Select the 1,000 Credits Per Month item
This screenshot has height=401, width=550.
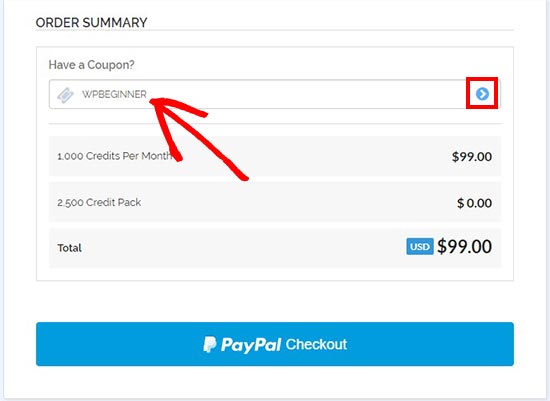point(115,156)
